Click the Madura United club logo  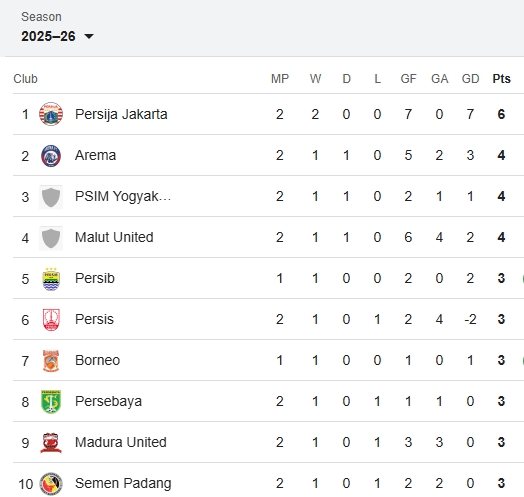[51, 443]
